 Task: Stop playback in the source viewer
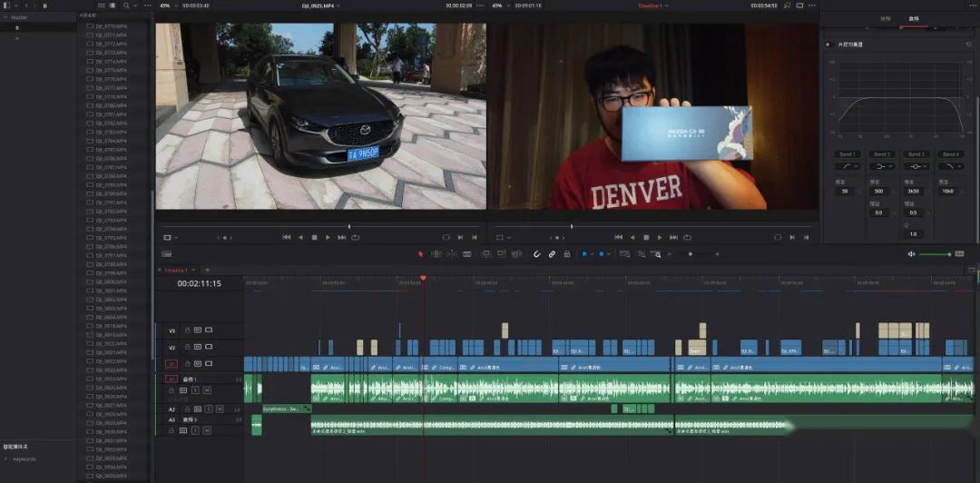(x=314, y=237)
